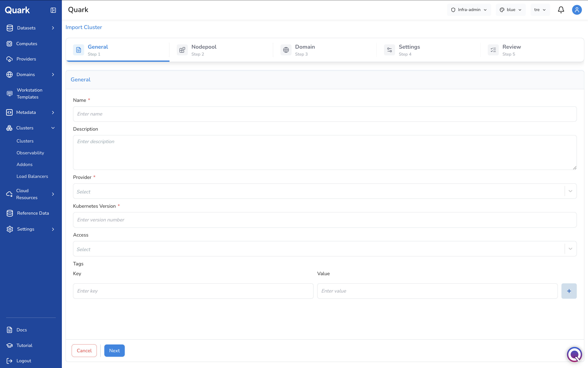
Task: Expand the Settings submenu chevron
Action: (x=53, y=229)
